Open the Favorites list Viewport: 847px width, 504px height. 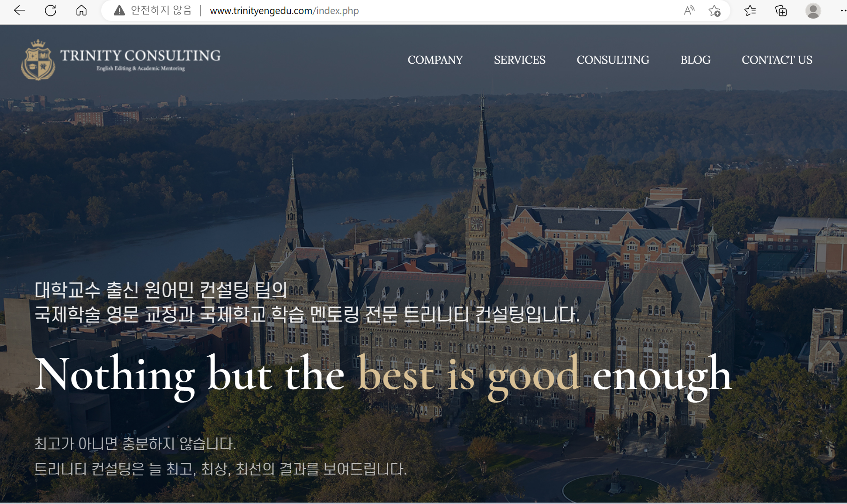pos(750,10)
